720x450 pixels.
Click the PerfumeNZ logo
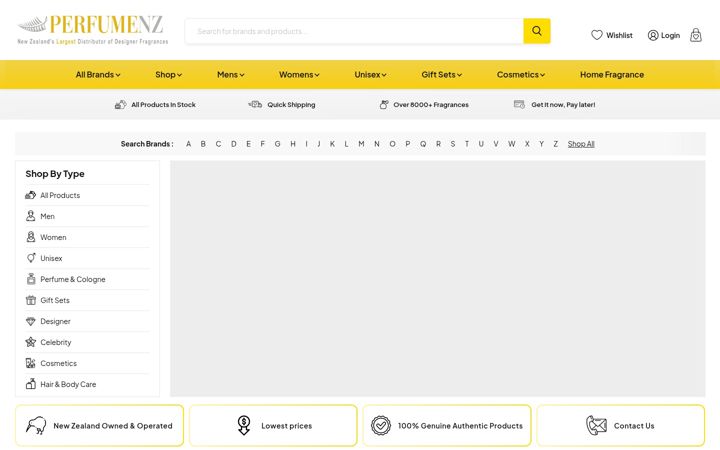pos(92,30)
